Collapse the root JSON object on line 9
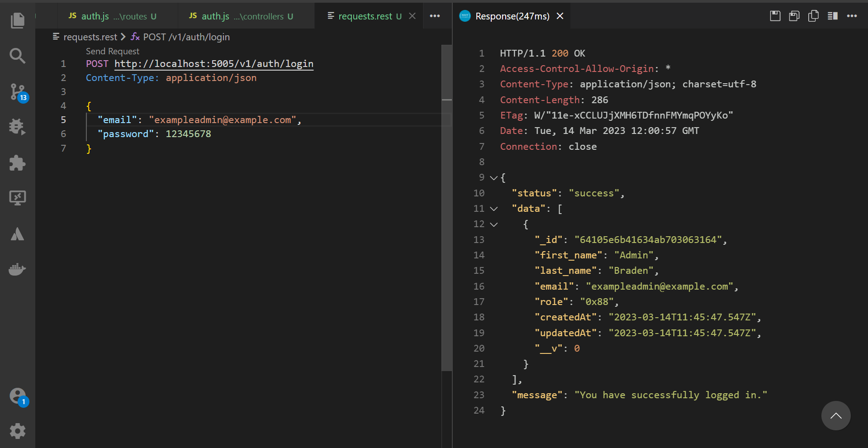Screen dimensions: 868x448 [494, 178]
